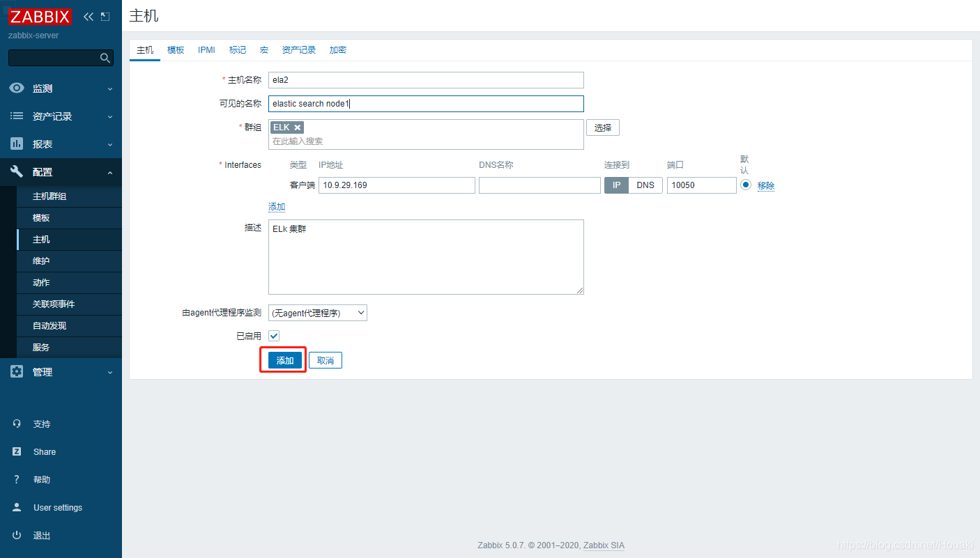Click the Z icon for Share
Viewport: 980px width, 558px height.
tap(17, 452)
